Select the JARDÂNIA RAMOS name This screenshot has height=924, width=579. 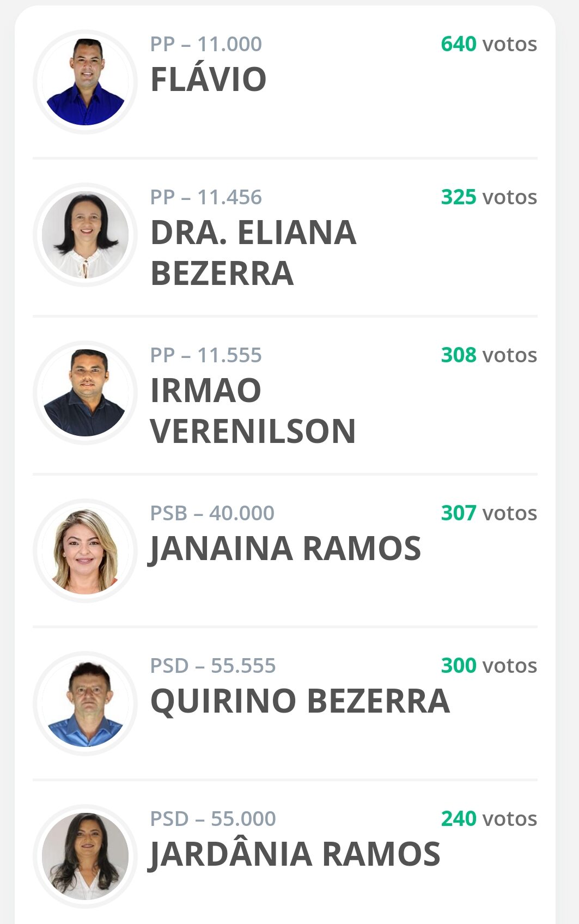pos(295,854)
